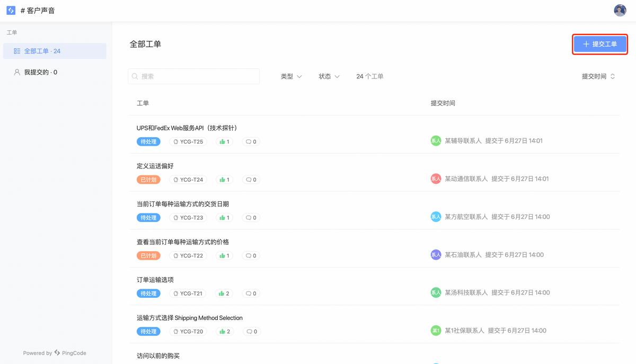Click avatar of 某石油联系人

tap(436, 255)
